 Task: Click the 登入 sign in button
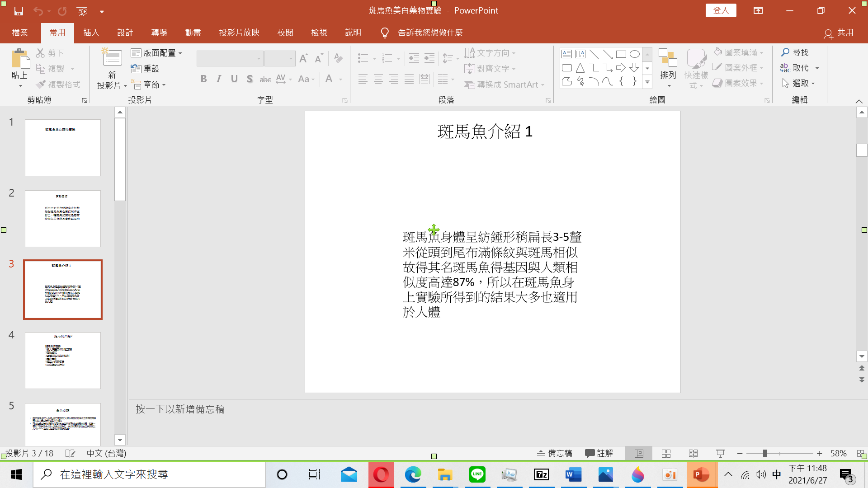[x=721, y=10]
